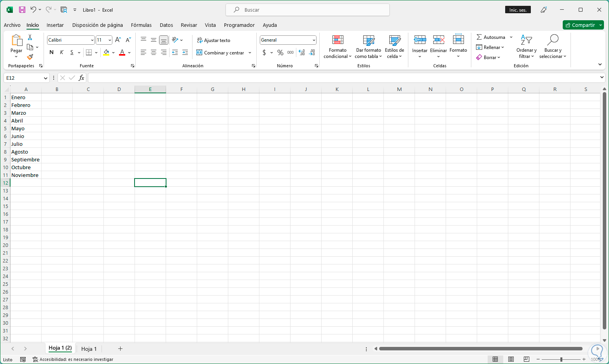The image size is (609, 364).
Task: Add a new sheet with plus button
Action: (x=120, y=349)
